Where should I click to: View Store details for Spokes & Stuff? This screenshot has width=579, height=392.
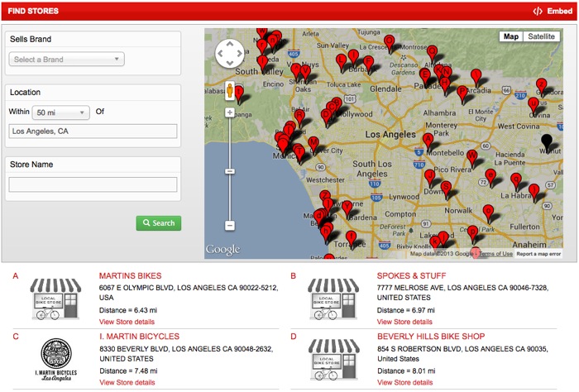pos(404,322)
